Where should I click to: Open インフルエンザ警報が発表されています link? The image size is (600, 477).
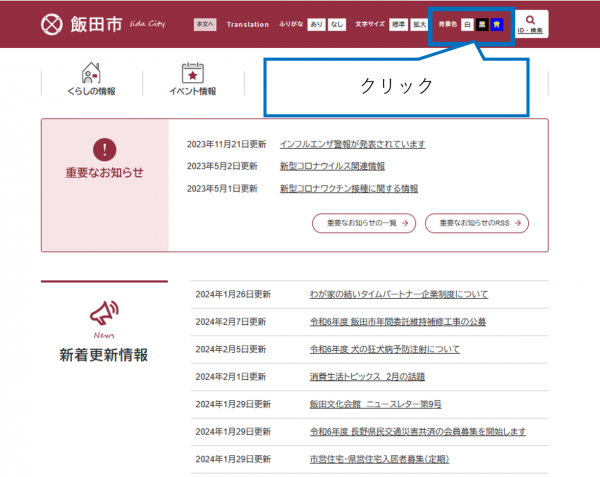pyautogui.click(x=352, y=144)
